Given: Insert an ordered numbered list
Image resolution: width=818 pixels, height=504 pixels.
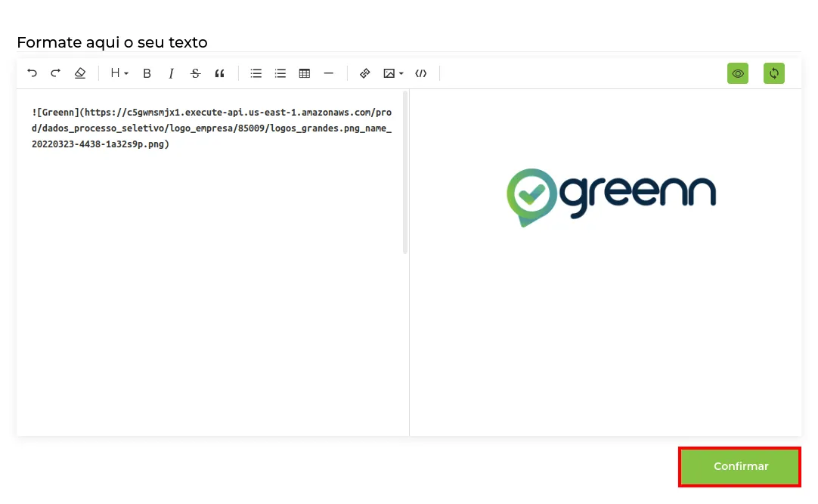Looking at the screenshot, I should click(x=280, y=73).
